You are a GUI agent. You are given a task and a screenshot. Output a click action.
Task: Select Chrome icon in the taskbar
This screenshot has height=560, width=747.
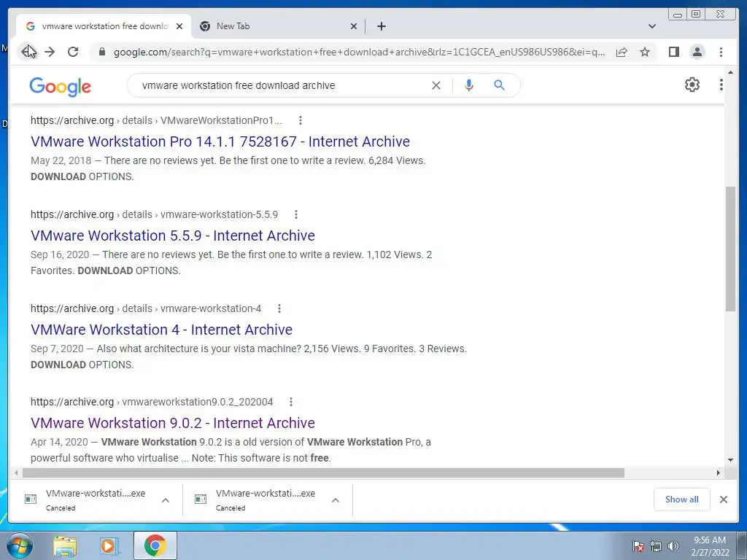(x=155, y=545)
